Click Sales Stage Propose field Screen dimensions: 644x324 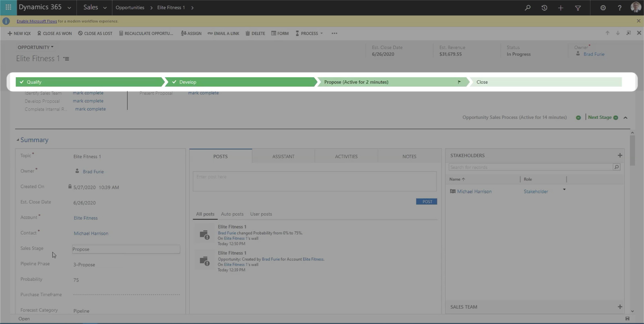126,249
